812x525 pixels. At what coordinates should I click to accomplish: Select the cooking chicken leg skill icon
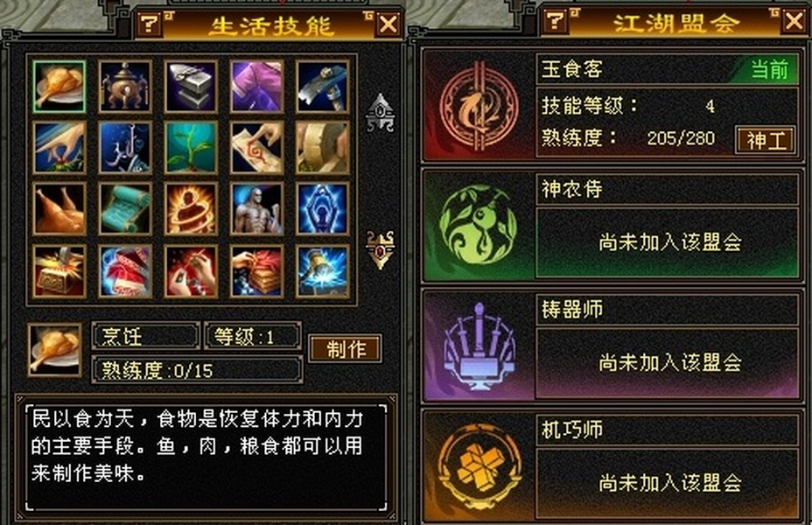click(59, 87)
